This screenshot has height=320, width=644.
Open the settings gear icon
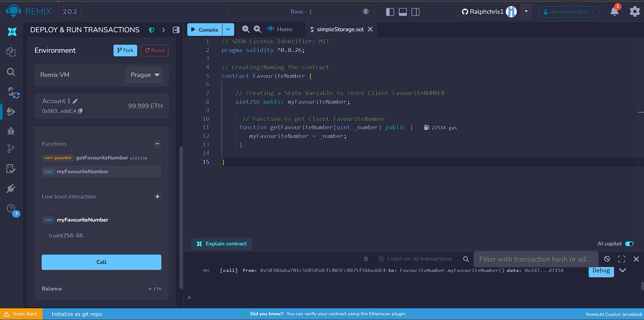click(x=634, y=11)
